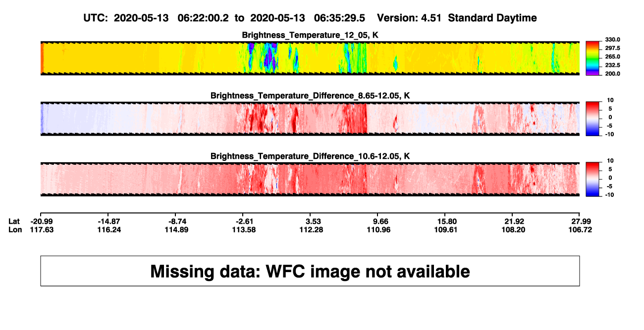Click longitude value 116.24

click(x=108, y=230)
